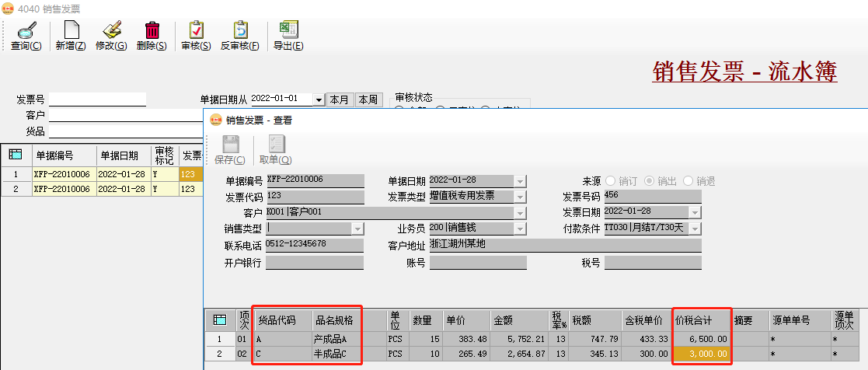This screenshot has width=868, height=370.
Task: Expand the 付款条件 dropdown
Action: (x=695, y=229)
